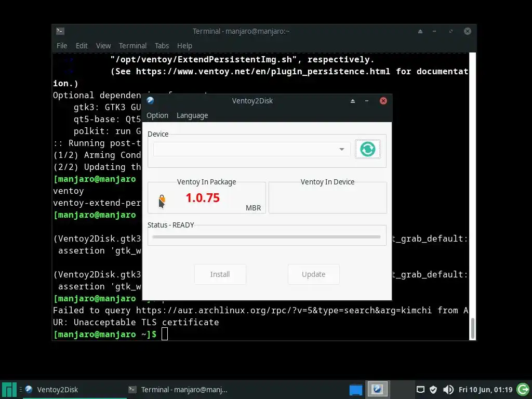Click the shield security tray icon
The image size is (532, 399).
[433, 390]
